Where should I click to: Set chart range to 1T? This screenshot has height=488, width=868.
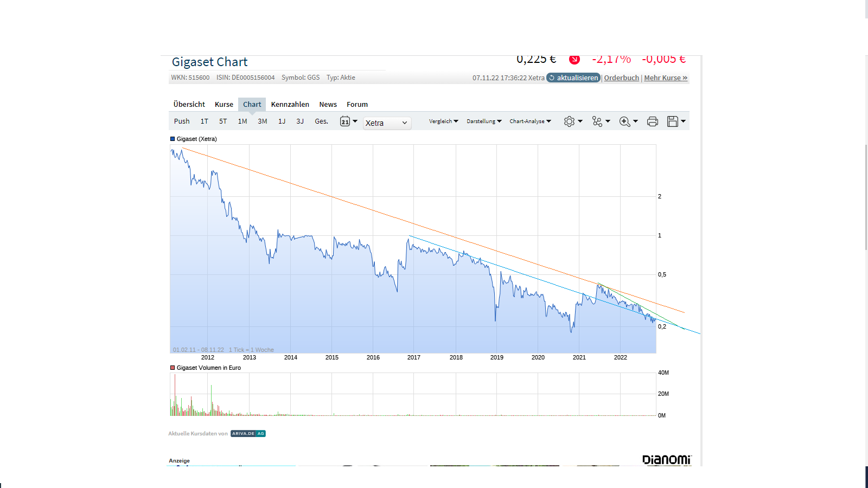[x=205, y=121]
